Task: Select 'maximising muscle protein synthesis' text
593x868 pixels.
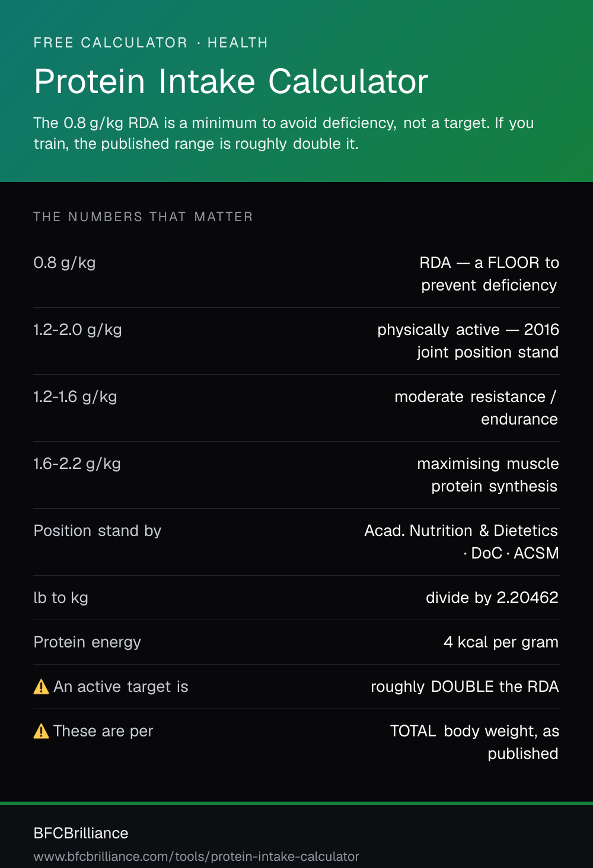Action: click(x=488, y=475)
